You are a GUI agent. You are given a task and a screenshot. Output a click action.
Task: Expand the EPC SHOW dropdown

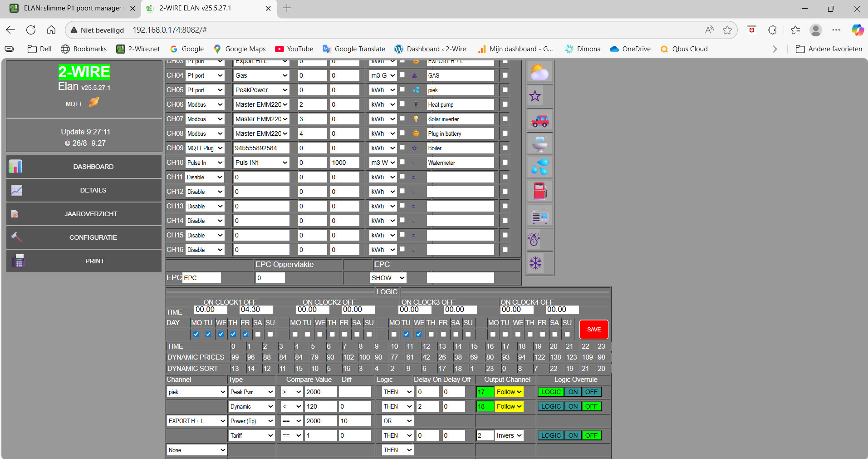388,278
